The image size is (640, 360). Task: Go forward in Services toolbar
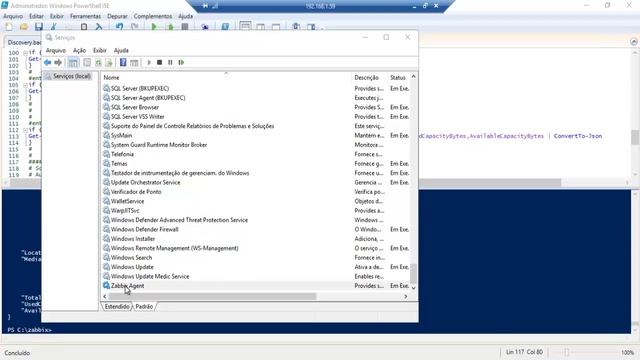(58, 62)
